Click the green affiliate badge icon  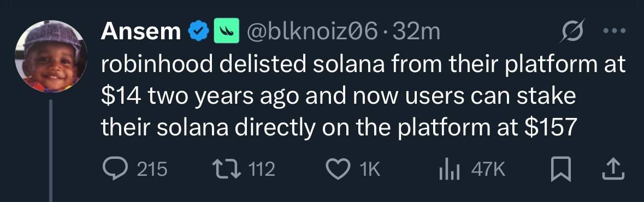tap(226, 32)
